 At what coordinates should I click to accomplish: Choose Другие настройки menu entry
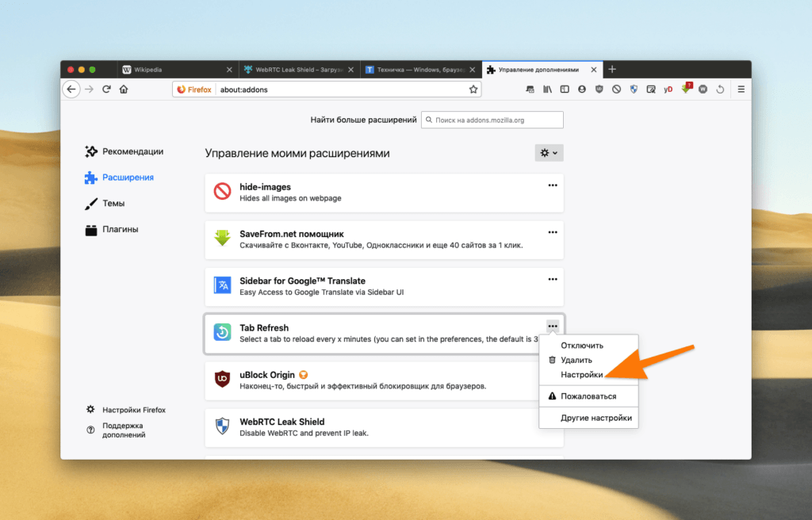point(588,418)
